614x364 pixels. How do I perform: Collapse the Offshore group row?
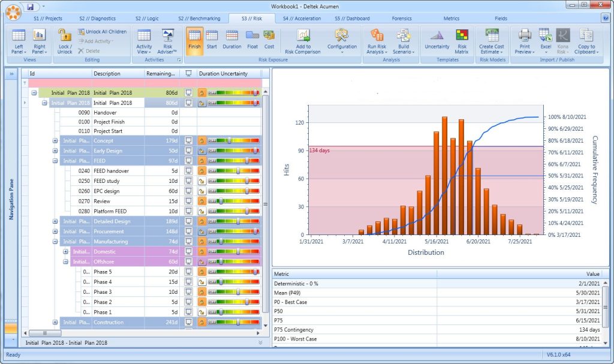point(66,261)
